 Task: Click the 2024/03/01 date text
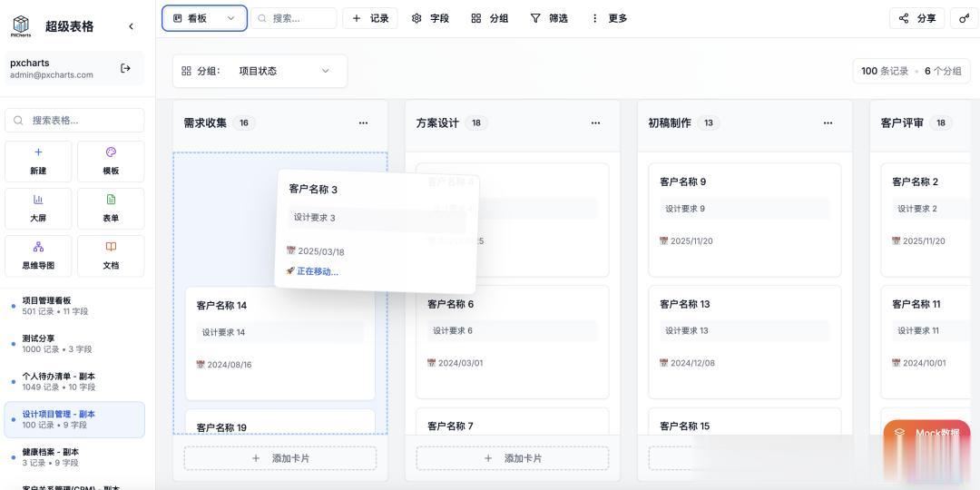[461, 362]
